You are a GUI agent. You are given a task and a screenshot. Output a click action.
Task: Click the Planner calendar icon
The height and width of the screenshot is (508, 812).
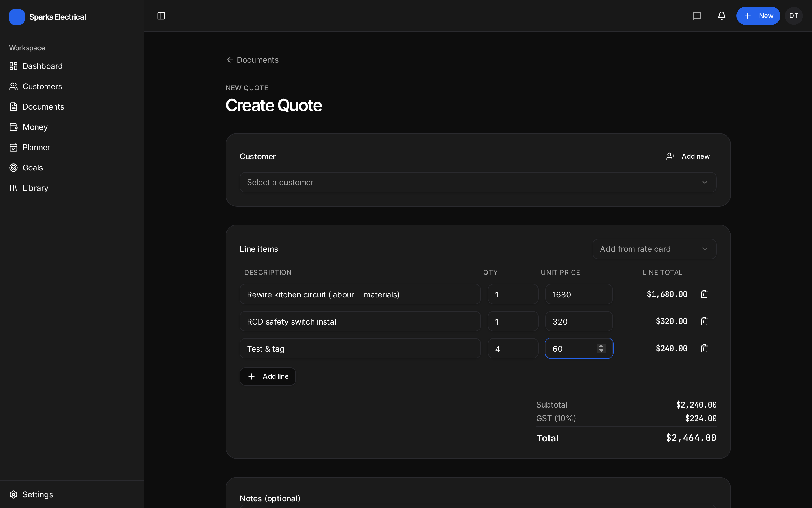[x=14, y=148]
